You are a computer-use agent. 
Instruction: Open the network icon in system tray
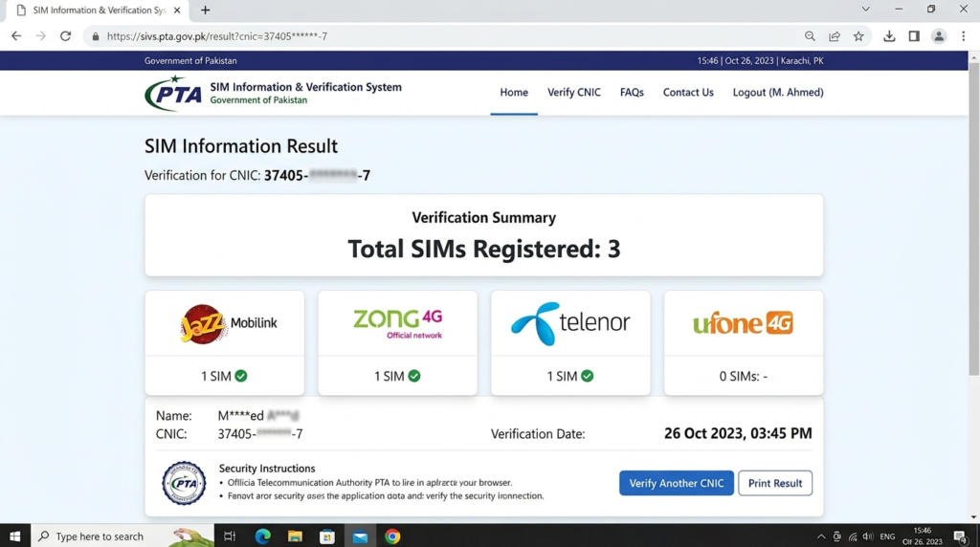tap(853, 536)
